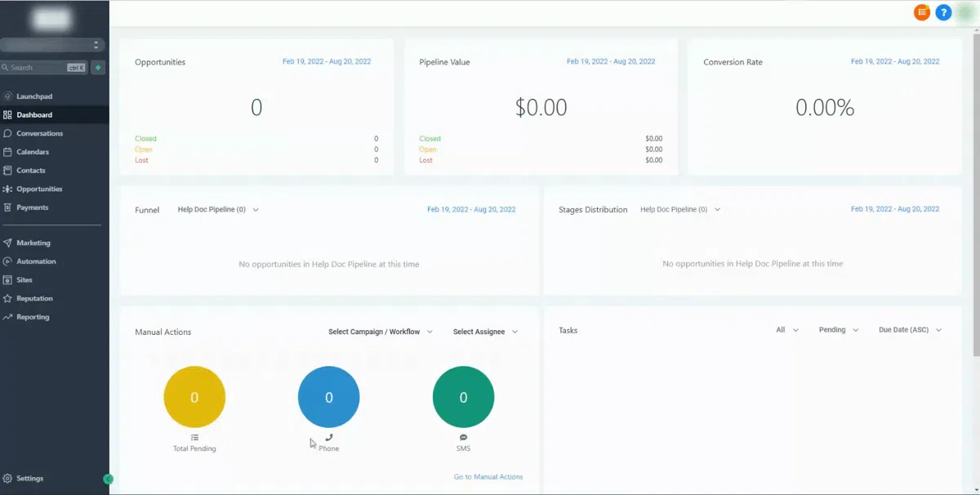Click the green lightning button beside search
Screen dimensions: 980x495
[x=98, y=68]
